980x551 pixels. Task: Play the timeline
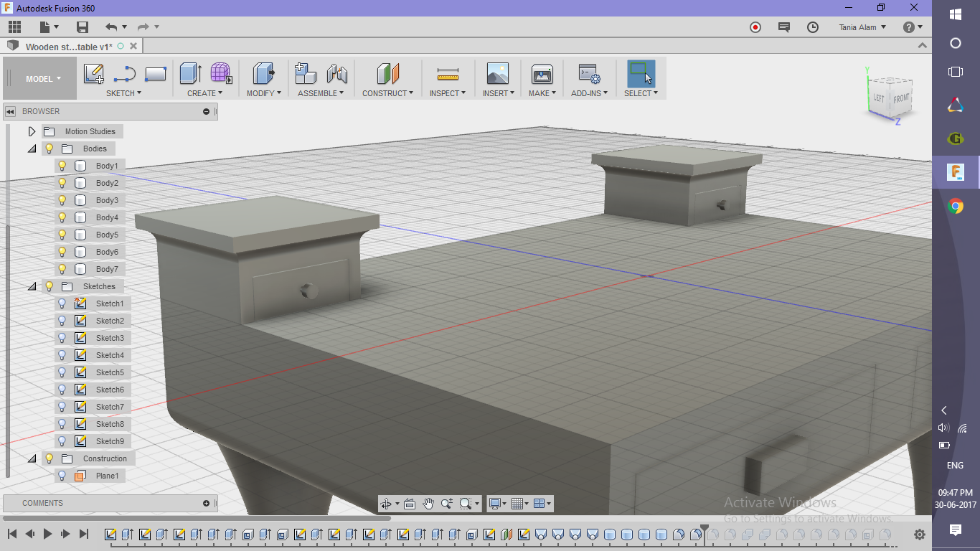click(47, 534)
